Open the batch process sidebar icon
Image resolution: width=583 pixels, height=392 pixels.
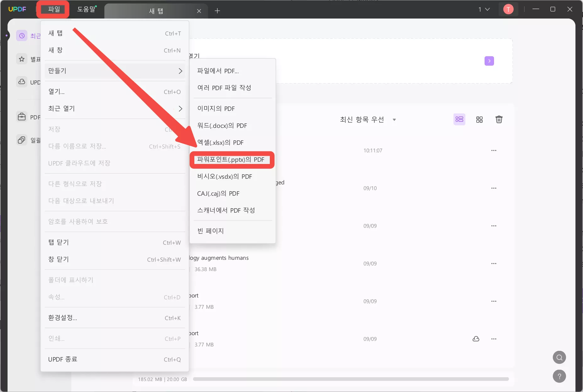[x=22, y=140]
